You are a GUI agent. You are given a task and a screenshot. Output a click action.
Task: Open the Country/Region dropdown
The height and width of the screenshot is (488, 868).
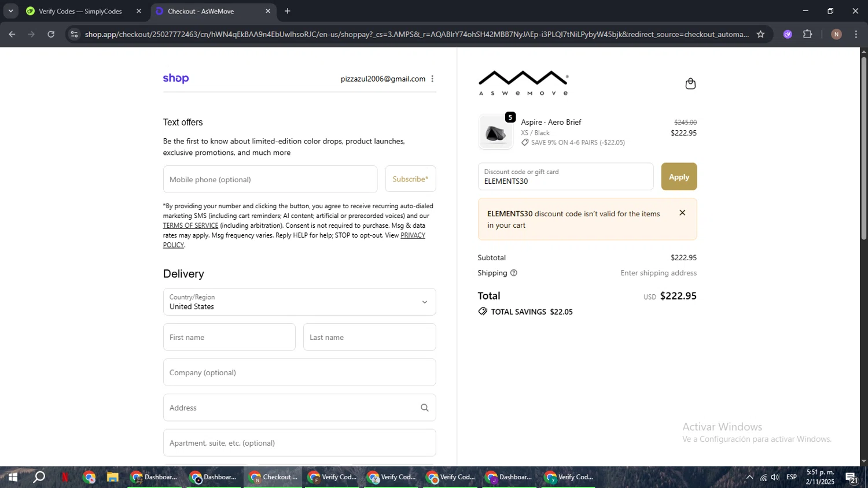(x=299, y=302)
